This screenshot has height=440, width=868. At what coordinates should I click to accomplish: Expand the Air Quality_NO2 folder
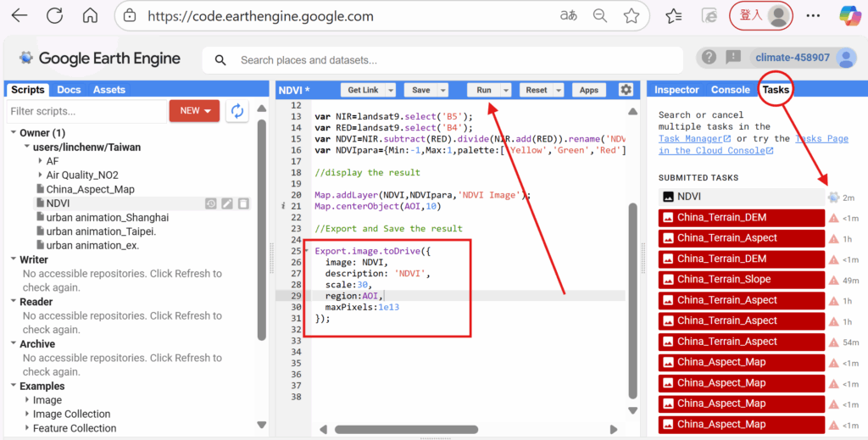[x=40, y=175]
